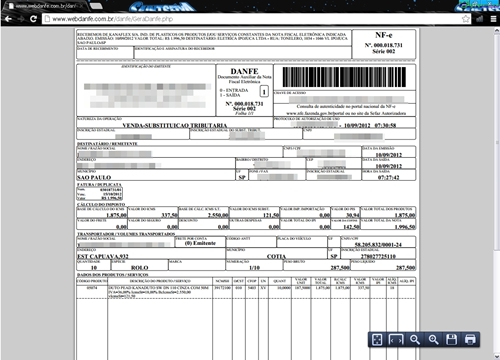Print the DANFE with printer icon
Screen dimensions: 500x360
point(470,340)
